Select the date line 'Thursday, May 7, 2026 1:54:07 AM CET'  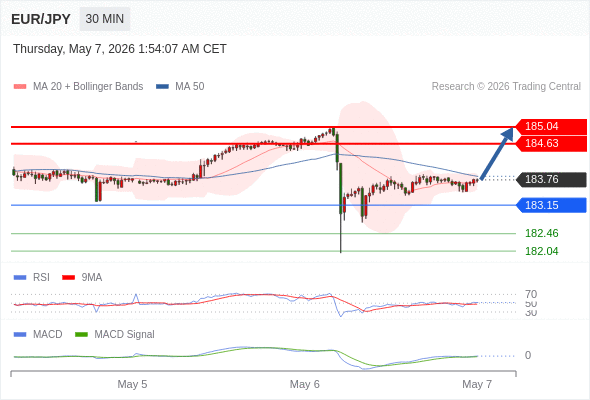[x=120, y=49]
